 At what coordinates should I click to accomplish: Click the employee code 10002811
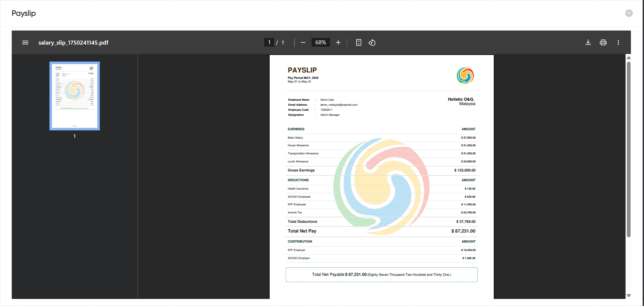326,110
